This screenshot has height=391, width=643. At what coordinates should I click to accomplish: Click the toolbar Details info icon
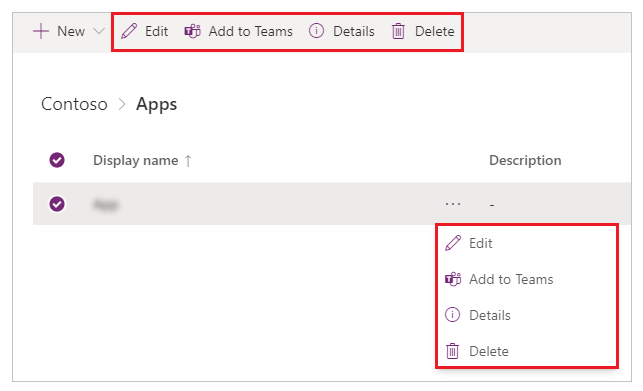pos(317,31)
